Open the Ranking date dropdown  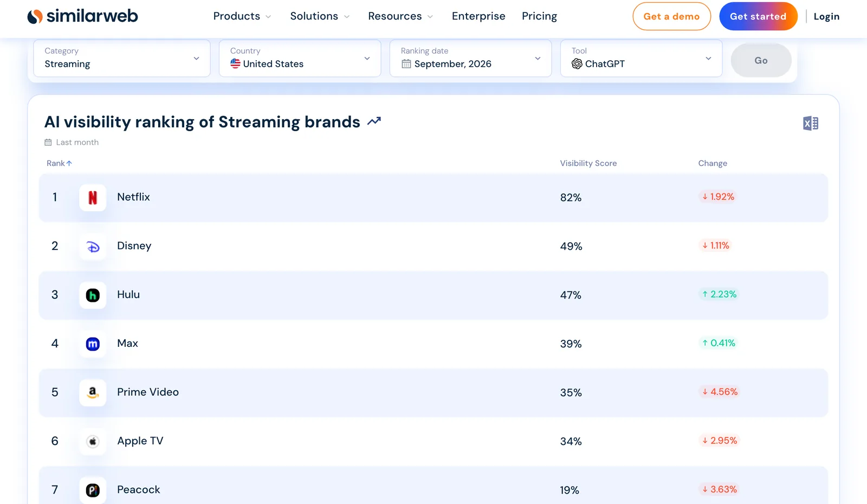coord(470,58)
